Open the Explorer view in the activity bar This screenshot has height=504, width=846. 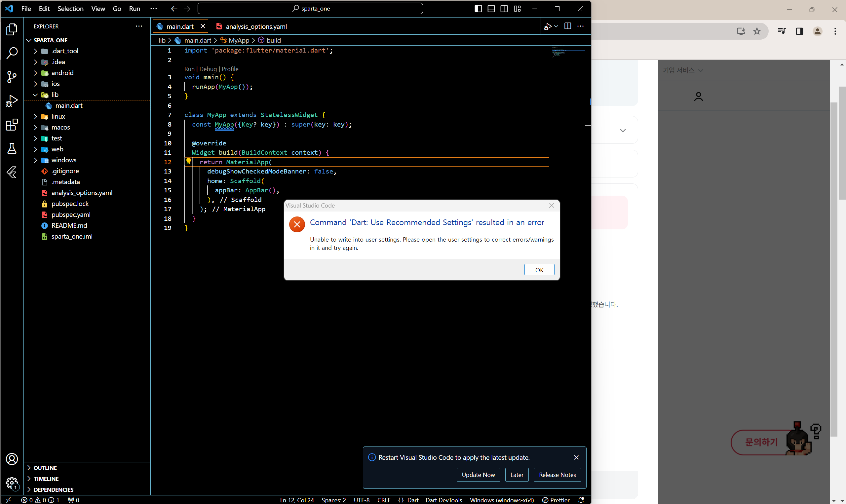[x=12, y=29]
